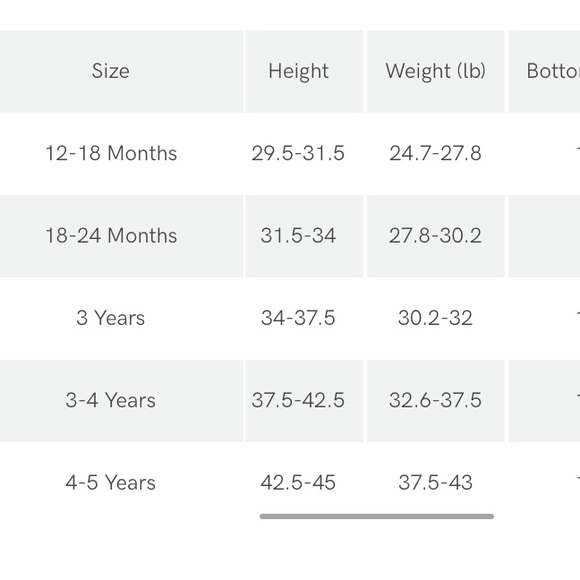The image size is (580, 580).
Task: Click the Weight (lb) column header
Action: pos(435,71)
